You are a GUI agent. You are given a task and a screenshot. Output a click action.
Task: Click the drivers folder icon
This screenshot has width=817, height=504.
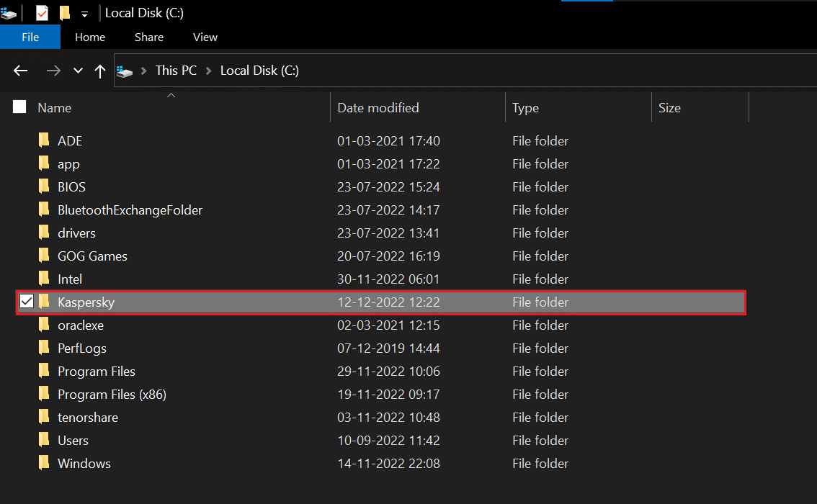44,233
